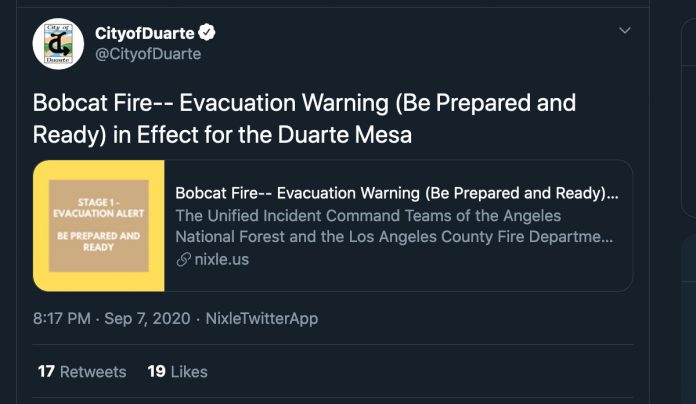Viewport: 696px width, 404px height.
Task: Click the chain link icon beside nixle.us
Action: pos(183,259)
